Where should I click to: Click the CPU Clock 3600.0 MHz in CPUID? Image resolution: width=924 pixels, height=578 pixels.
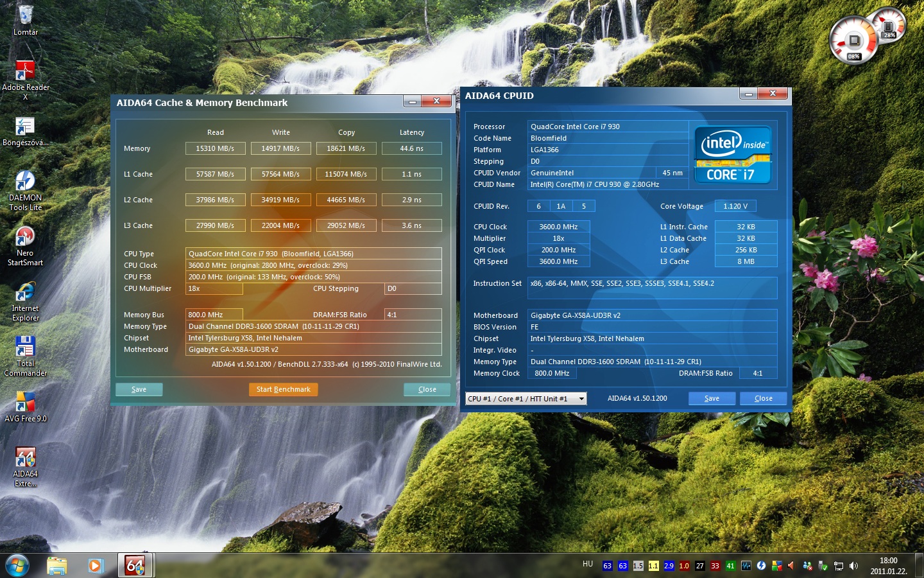coord(558,227)
